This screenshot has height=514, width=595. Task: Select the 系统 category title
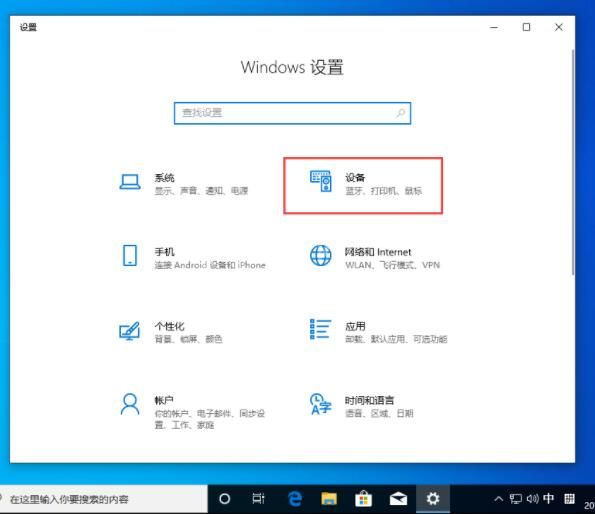164,178
